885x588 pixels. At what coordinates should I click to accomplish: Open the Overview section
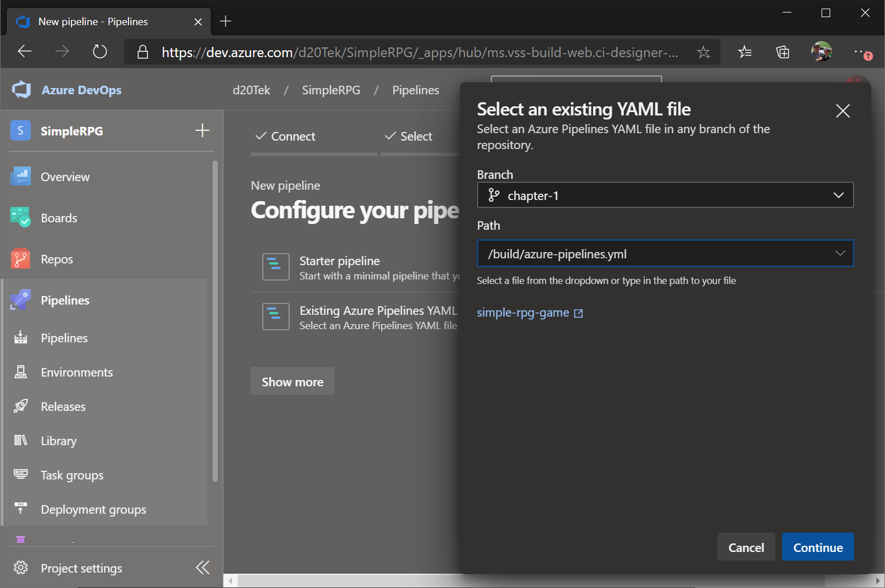click(65, 177)
